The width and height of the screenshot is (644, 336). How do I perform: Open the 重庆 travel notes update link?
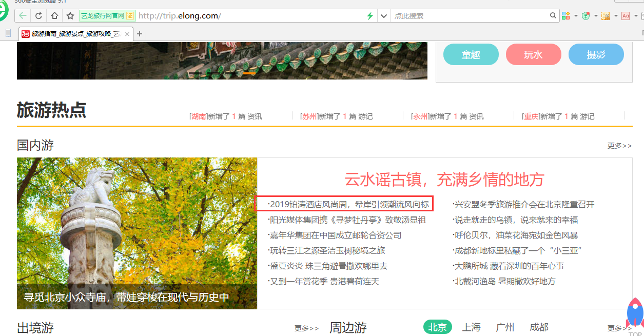[x=558, y=116]
